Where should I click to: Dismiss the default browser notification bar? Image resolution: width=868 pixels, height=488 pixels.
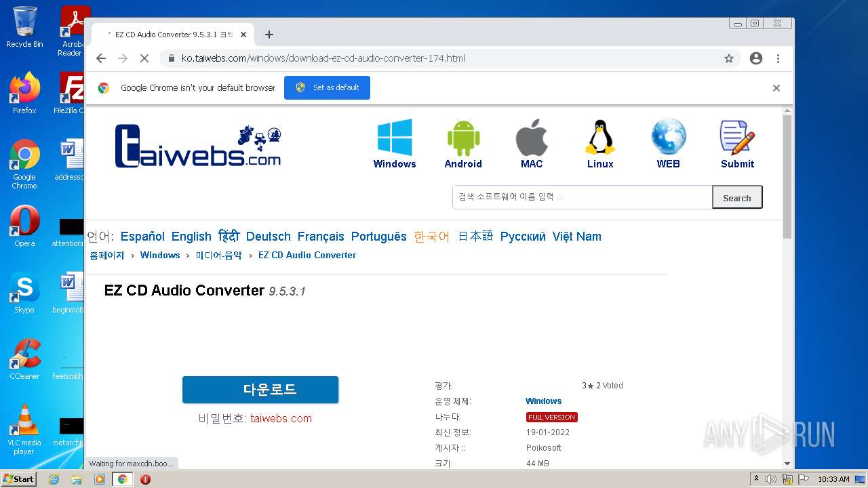776,88
